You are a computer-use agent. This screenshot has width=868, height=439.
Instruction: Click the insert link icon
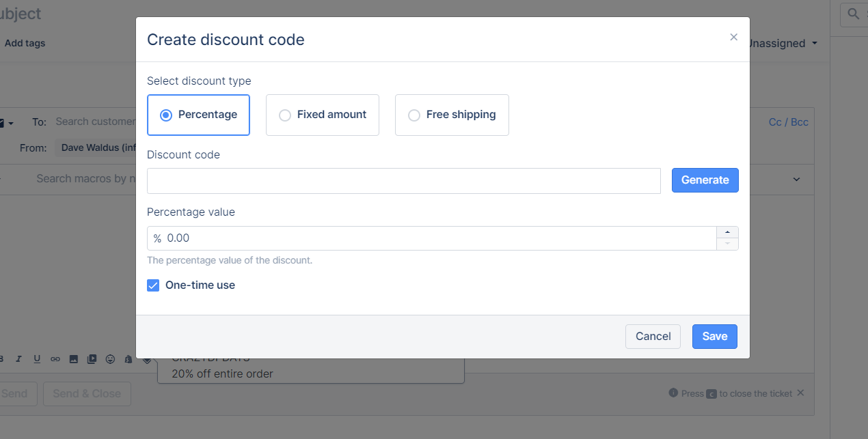click(55, 359)
